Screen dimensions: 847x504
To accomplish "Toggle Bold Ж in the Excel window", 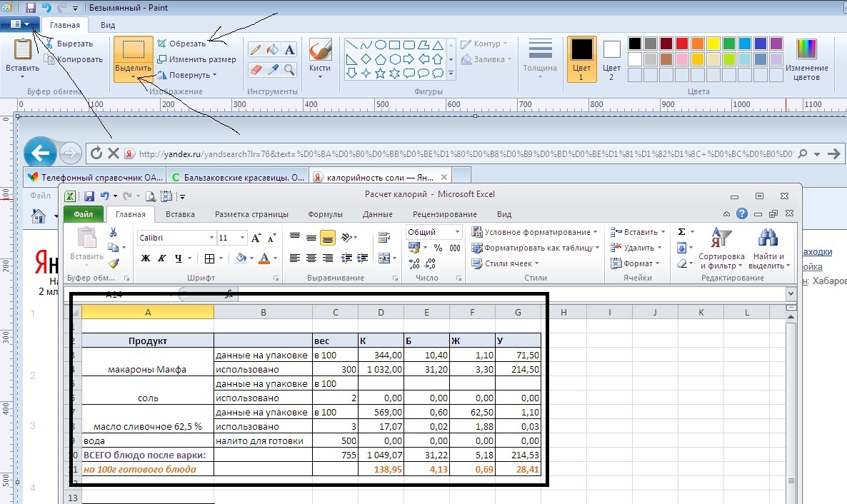I will (145, 258).
